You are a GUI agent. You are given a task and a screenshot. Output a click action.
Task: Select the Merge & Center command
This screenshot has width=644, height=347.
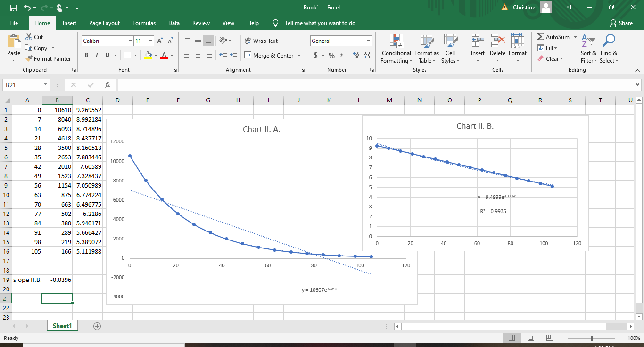point(270,55)
